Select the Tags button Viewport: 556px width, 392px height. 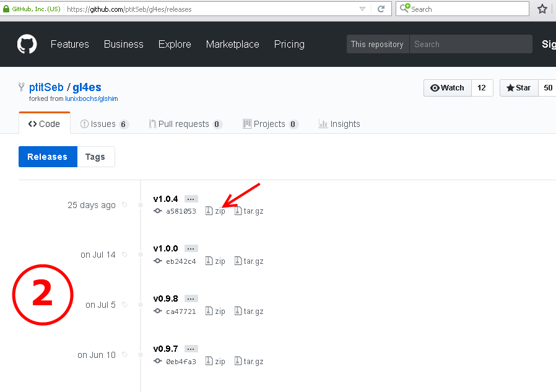point(96,157)
